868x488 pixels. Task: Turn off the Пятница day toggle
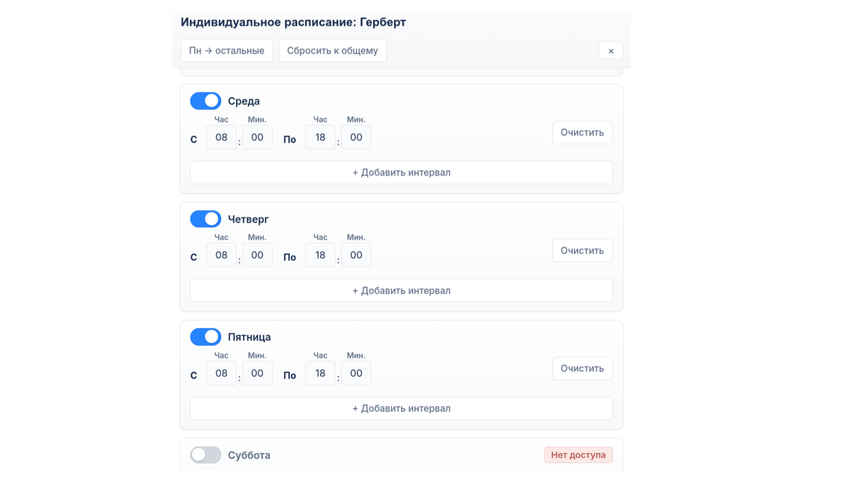(x=206, y=337)
